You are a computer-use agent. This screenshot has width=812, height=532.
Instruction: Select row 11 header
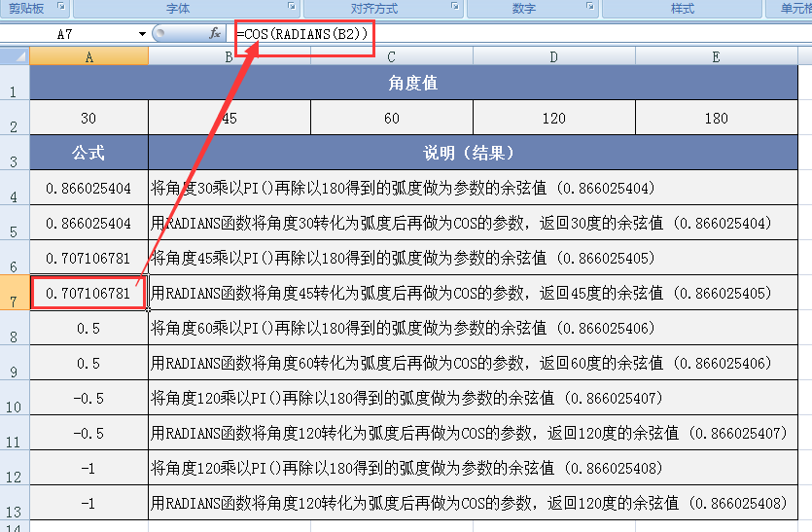coord(15,433)
